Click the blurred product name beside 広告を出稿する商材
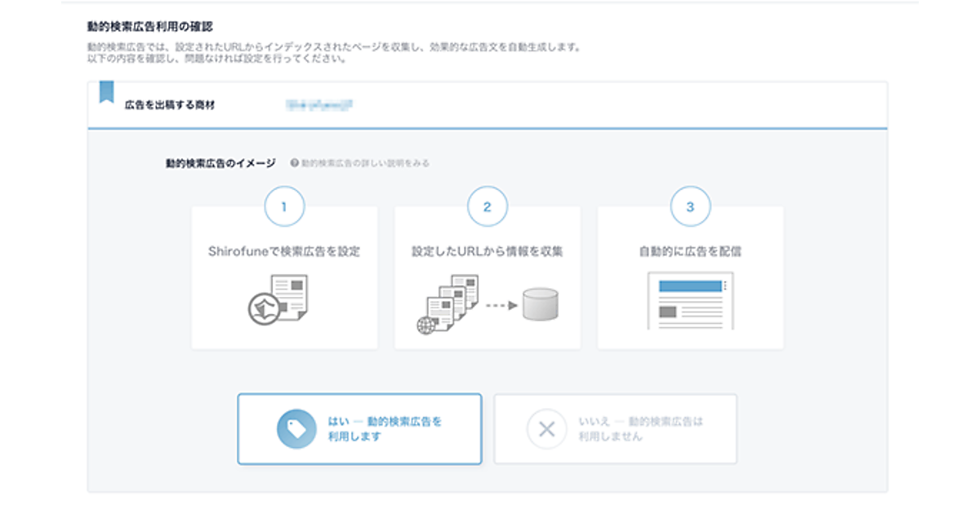 pos(319,105)
